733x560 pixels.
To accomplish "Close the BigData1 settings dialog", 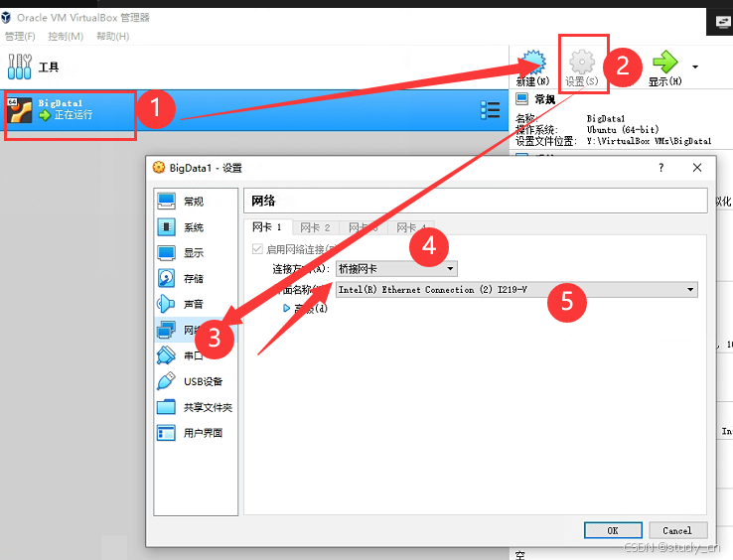I will click(697, 168).
